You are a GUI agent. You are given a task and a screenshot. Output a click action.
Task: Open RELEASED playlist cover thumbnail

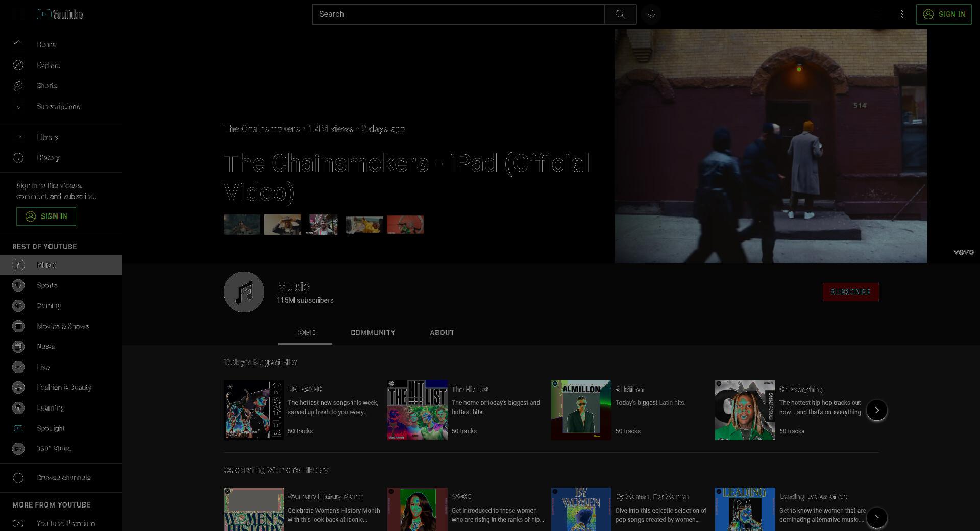click(x=254, y=410)
